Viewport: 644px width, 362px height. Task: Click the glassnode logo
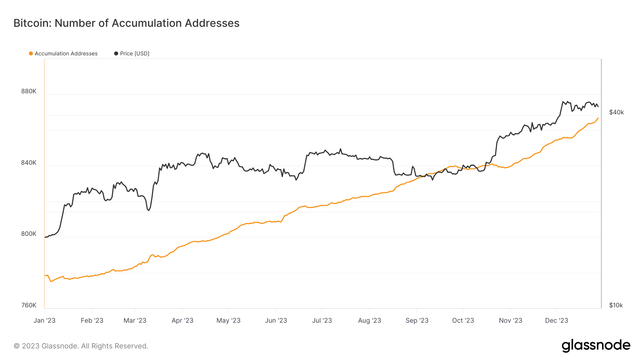point(597,345)
